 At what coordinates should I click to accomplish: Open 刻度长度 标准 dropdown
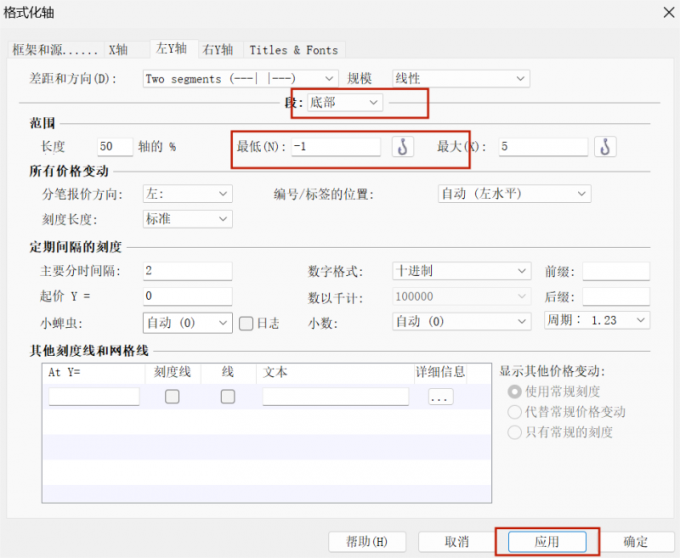(x=187, y=219)
